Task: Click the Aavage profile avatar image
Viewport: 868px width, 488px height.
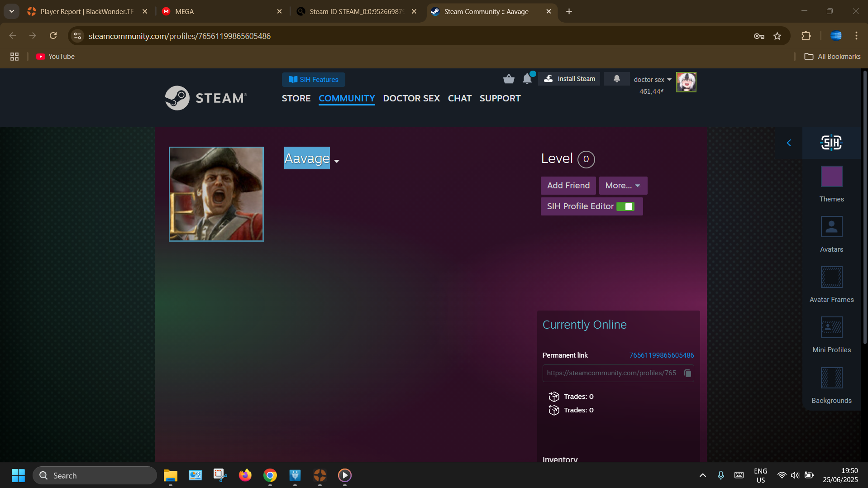Action: 216,194
